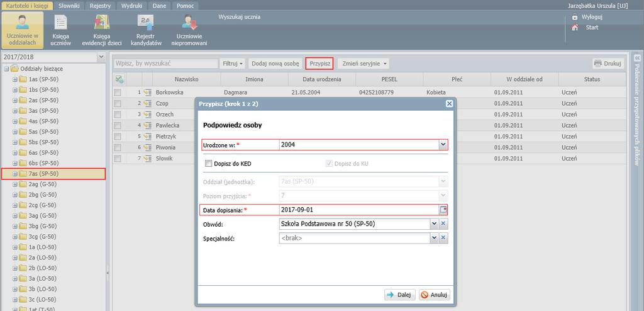Click folder icon of 1as (SP-50)
Image resolution: width=644 pixels, height=311 pixels.
(23, 79)
